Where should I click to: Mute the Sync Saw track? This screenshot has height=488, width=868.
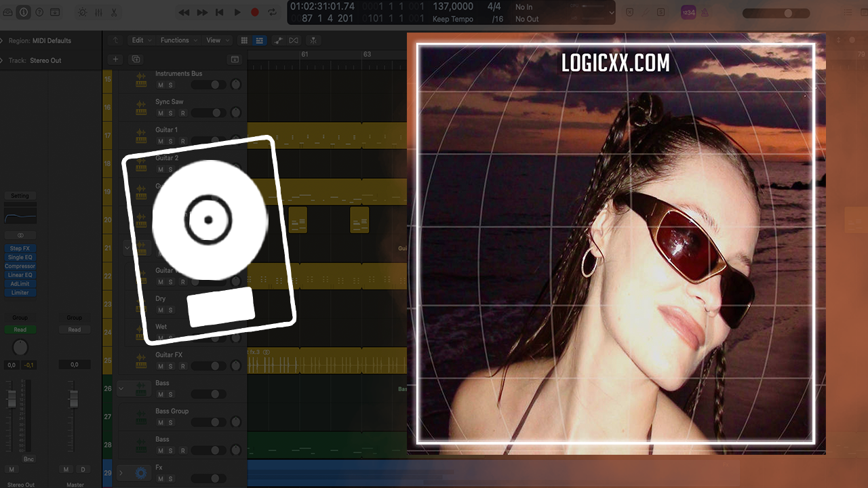click(161, 113)
